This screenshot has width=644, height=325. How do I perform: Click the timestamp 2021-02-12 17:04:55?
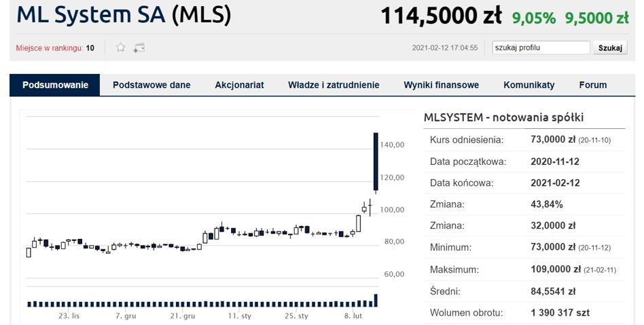[445, 47]
